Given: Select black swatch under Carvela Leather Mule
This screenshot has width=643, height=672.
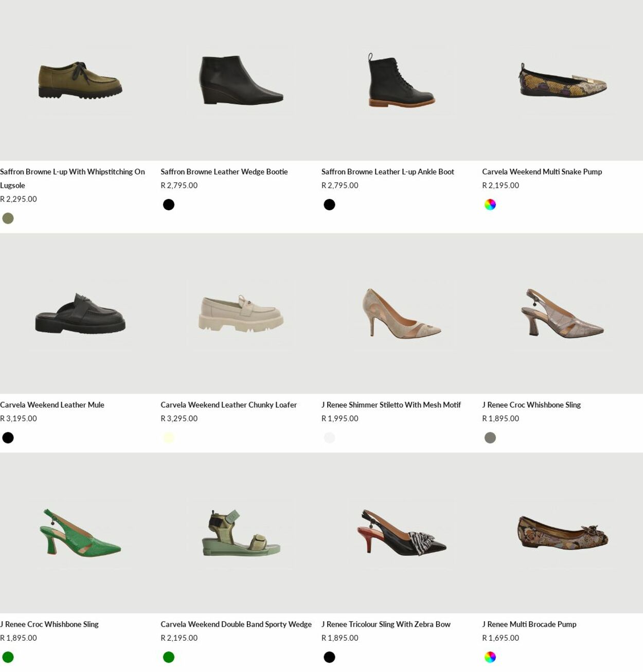Looking at the screenshot, I should coord(8,438).
